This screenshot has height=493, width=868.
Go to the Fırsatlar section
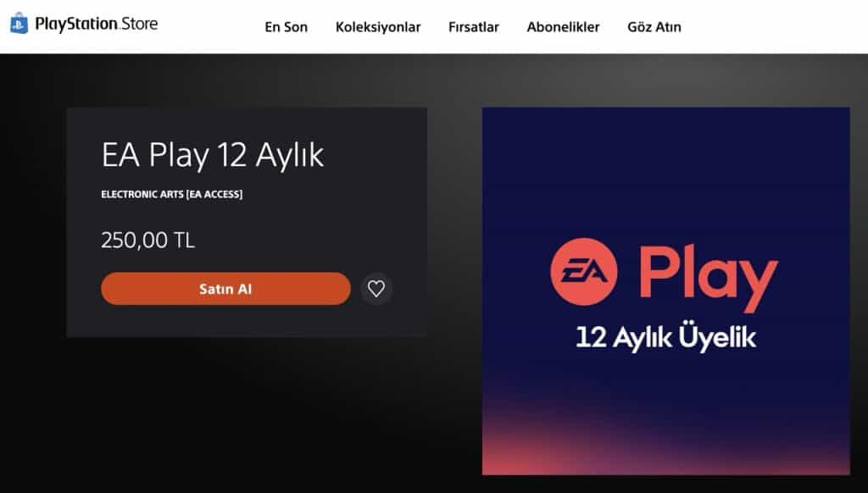click(474, 26)
